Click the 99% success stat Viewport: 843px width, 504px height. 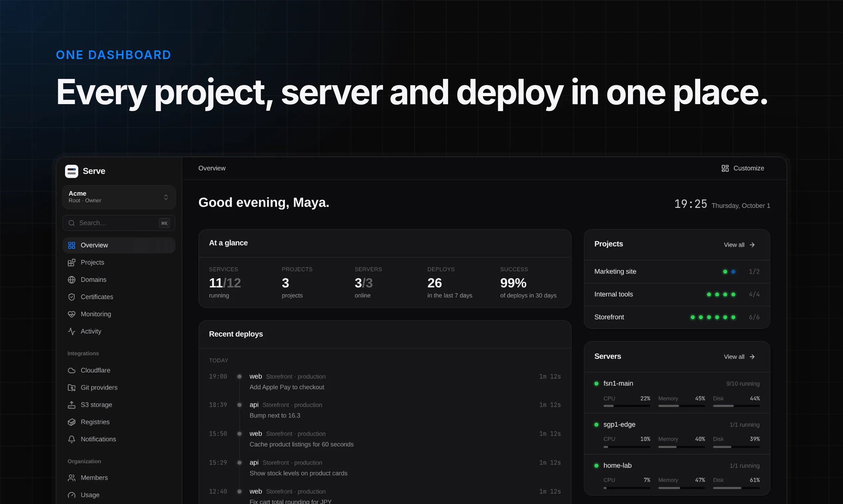tap(528, 283)
